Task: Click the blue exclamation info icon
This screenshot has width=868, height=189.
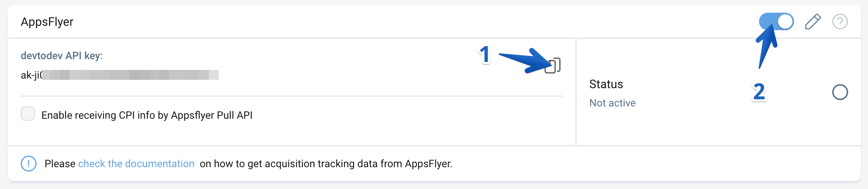Action: (x=29, y=164)
